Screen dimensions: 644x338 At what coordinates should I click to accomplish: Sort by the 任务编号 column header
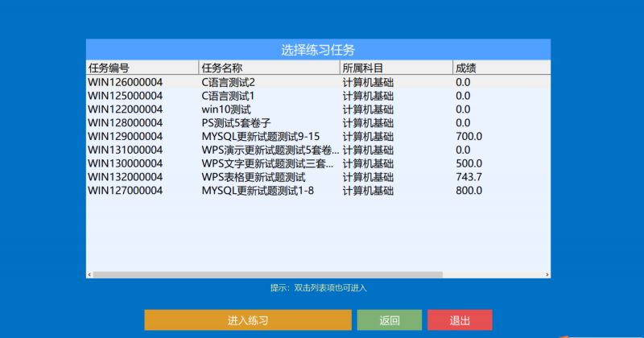tap(142, 68)
